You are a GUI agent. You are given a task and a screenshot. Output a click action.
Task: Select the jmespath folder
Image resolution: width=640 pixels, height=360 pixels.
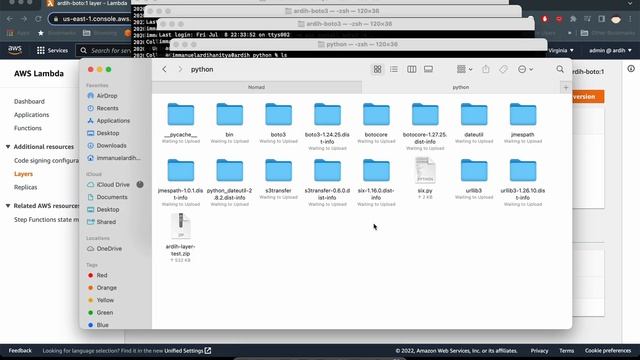tap(523, 115)
